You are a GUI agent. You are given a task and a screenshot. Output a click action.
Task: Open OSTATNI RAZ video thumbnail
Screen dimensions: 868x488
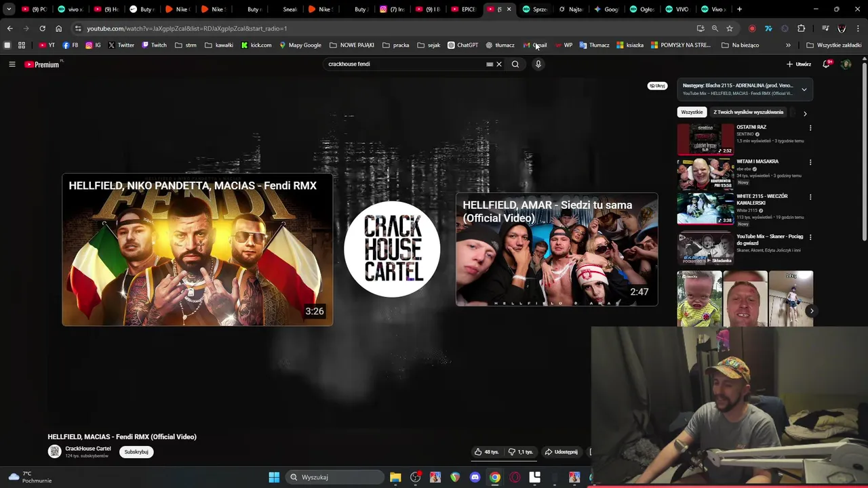pos(705,140)
